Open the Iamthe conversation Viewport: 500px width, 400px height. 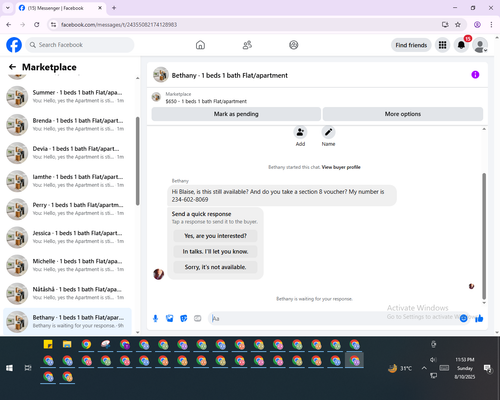click(67, 181)
